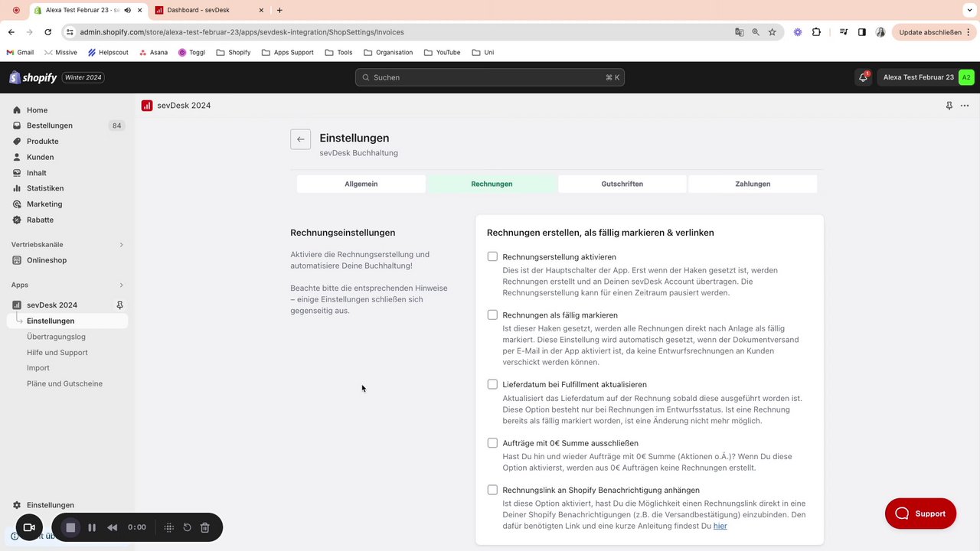
Task: Unpin sevDesk 2024 app in sidebar
Action: 119,305
